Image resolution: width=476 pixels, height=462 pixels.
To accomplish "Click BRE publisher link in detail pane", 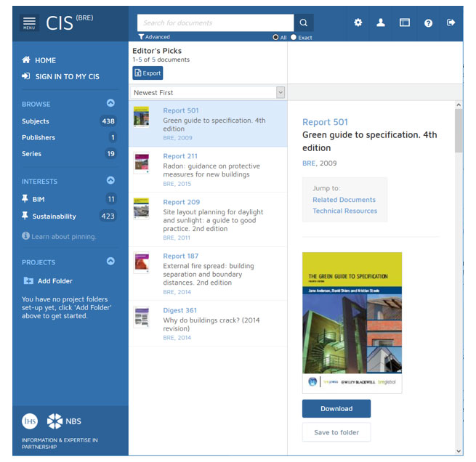I will pos(309,163).
